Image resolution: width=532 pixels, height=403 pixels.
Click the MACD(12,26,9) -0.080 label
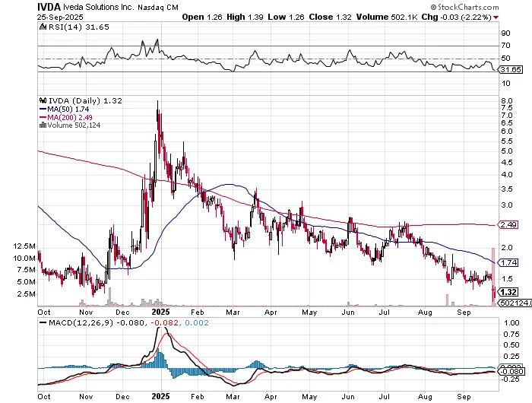tap(97, 322)
